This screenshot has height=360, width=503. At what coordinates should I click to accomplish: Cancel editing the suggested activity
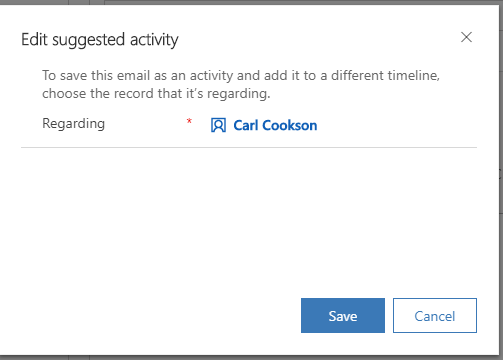[x=435, y=315]
